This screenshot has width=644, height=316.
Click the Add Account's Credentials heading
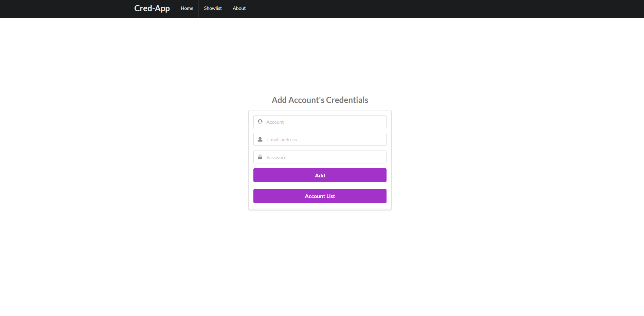(320, 100)
